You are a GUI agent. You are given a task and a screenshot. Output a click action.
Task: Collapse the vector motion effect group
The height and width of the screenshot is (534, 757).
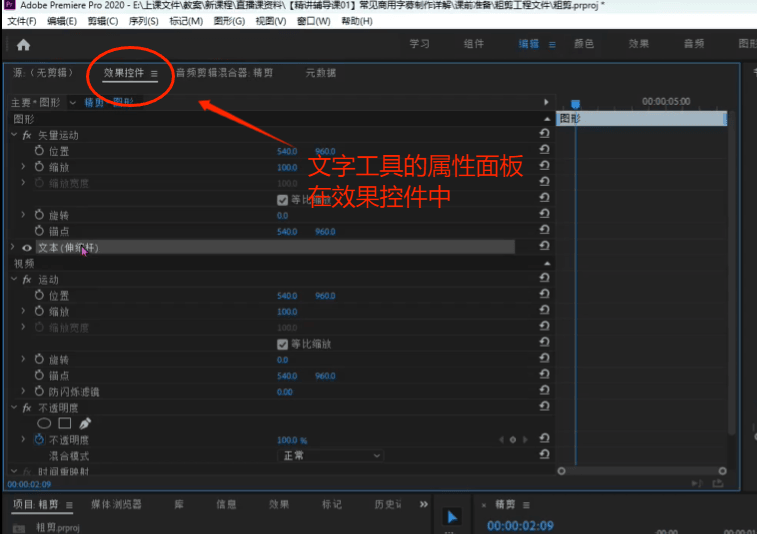[x=14, y=135]
